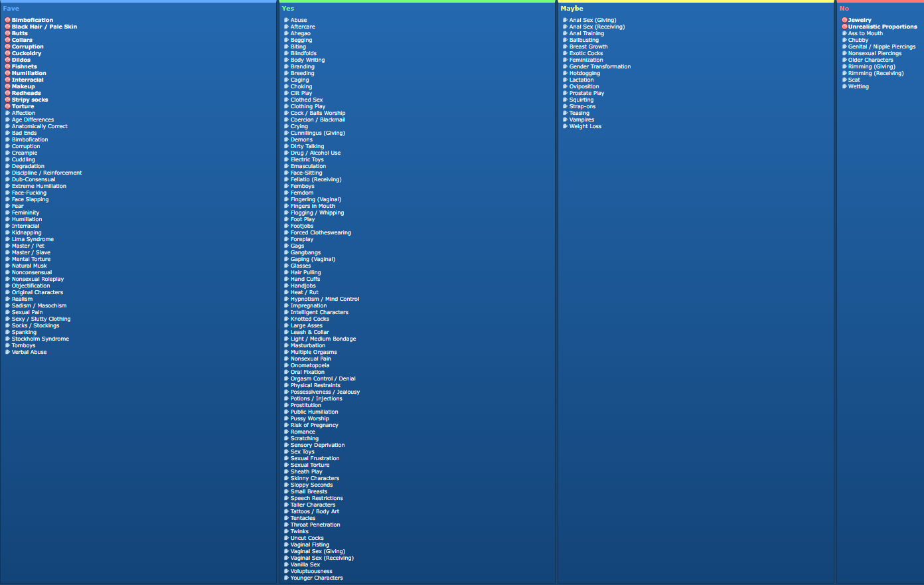Viewport: 924px width, 585px height.
Task: Click the red icon beside Makeup
Action: click(8, 86)
